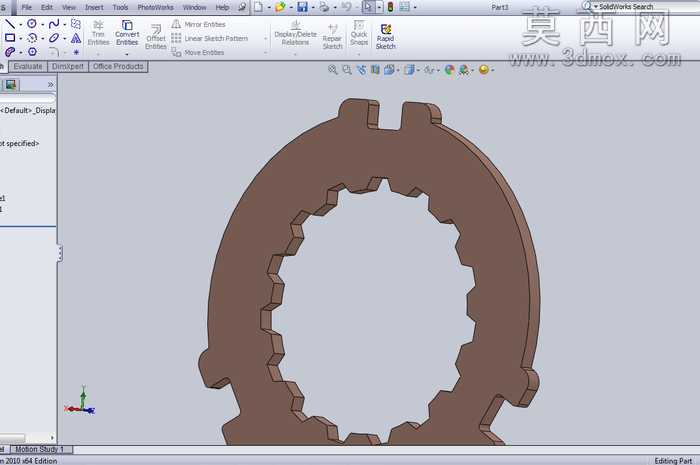Click Trim Entities tool

[98, 33]
